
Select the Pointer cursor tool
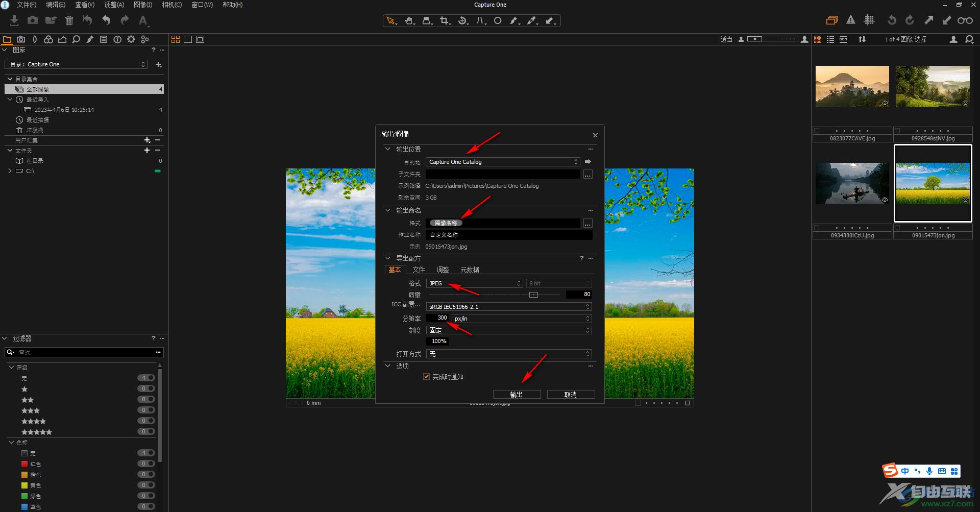point(391,21)
